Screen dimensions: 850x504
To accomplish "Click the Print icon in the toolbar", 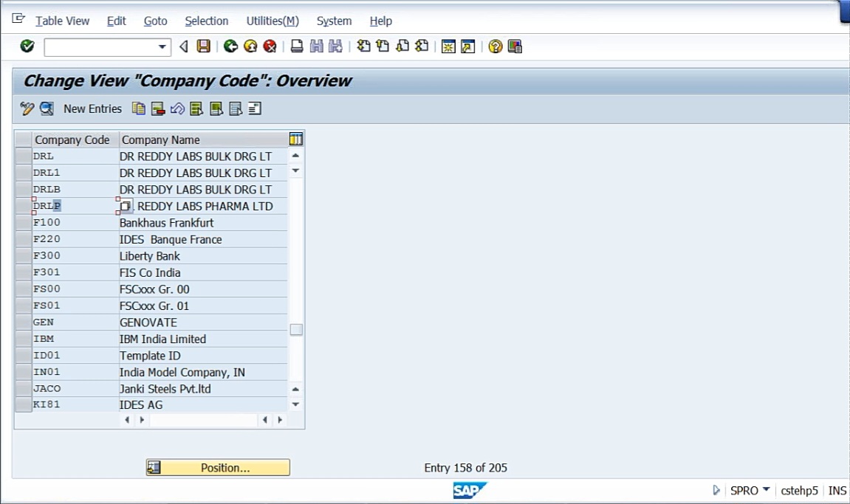I will click(297, 46).
